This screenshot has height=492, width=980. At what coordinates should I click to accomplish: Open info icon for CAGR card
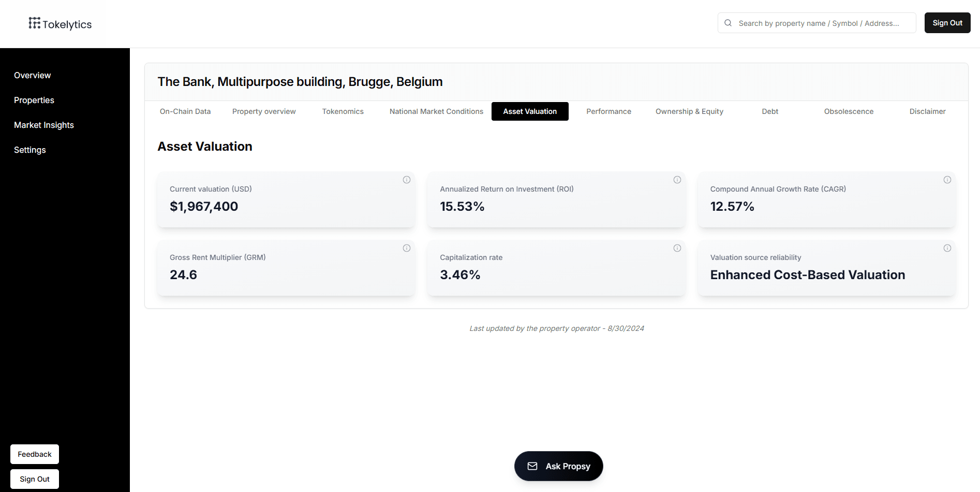pyautogui.click(x=947, y=180)
